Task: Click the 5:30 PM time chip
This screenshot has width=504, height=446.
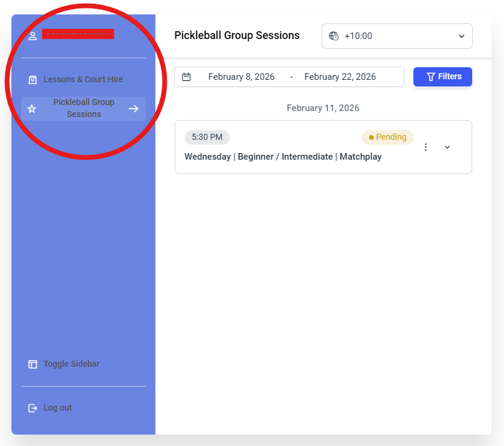Action: (207, 137)
